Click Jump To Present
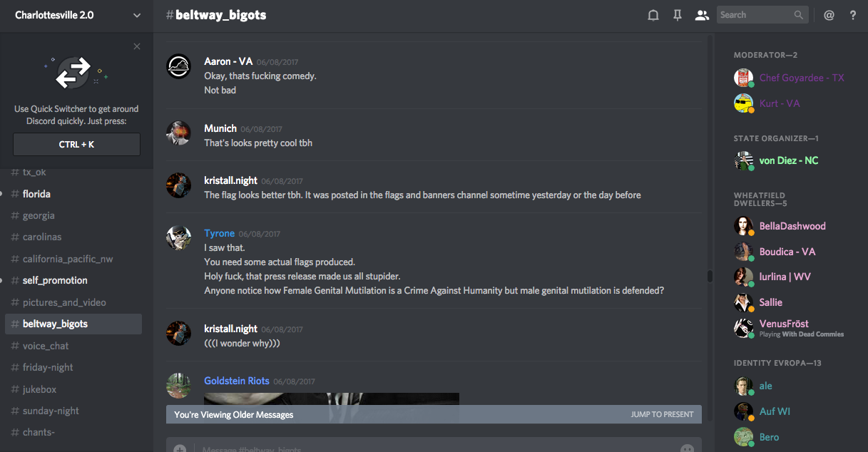 pos(662,414)
